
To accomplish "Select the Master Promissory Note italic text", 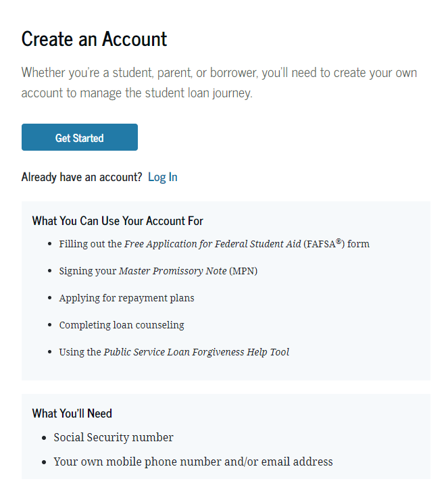I will (x=173, y=271).
